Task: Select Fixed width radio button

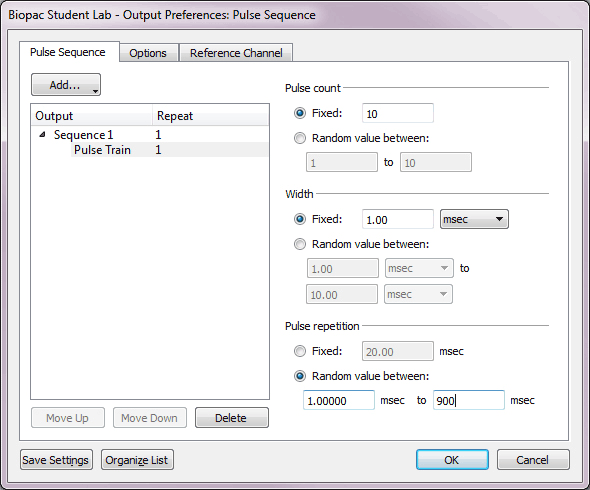Action: click(x=300, y=219)
